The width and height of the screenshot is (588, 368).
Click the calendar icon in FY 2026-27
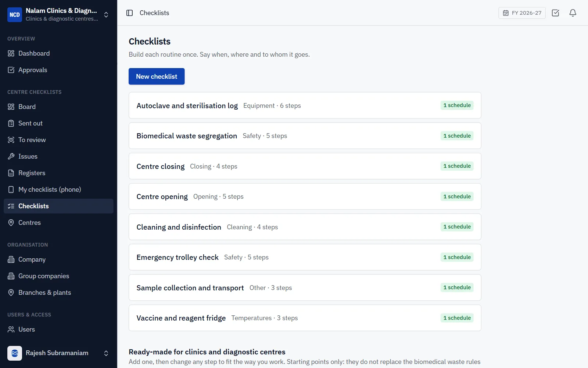tap(506, 13)
